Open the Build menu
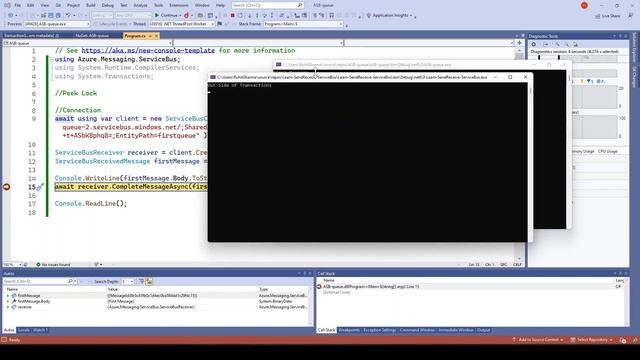 91,5
